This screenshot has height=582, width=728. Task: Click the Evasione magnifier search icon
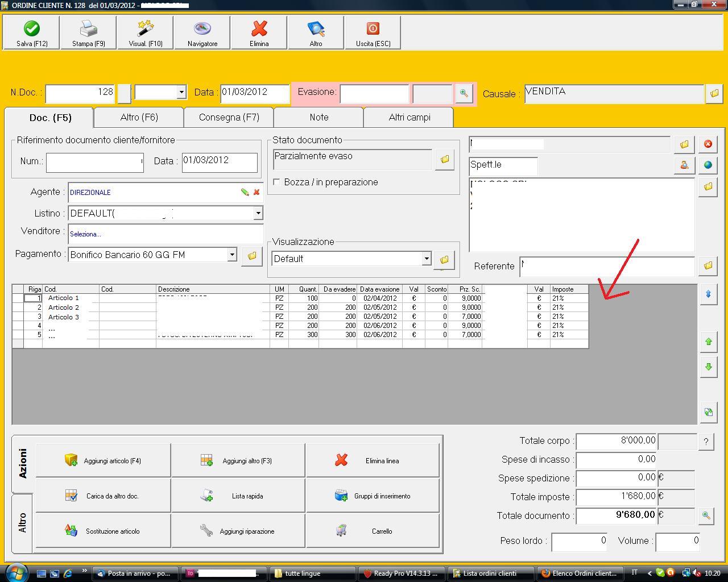[464, 93]
